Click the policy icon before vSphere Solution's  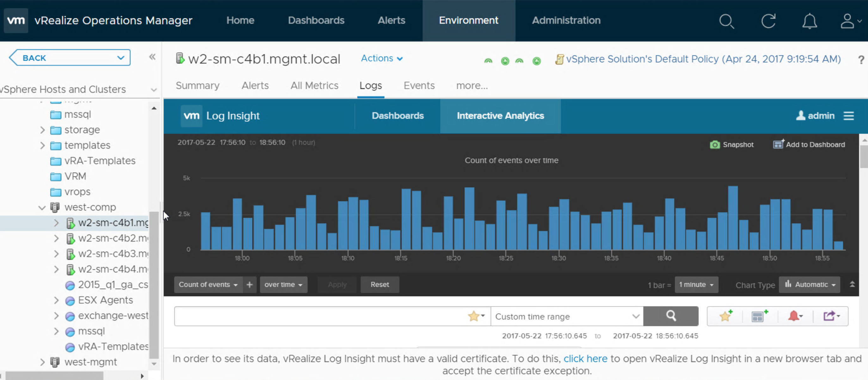559,59
